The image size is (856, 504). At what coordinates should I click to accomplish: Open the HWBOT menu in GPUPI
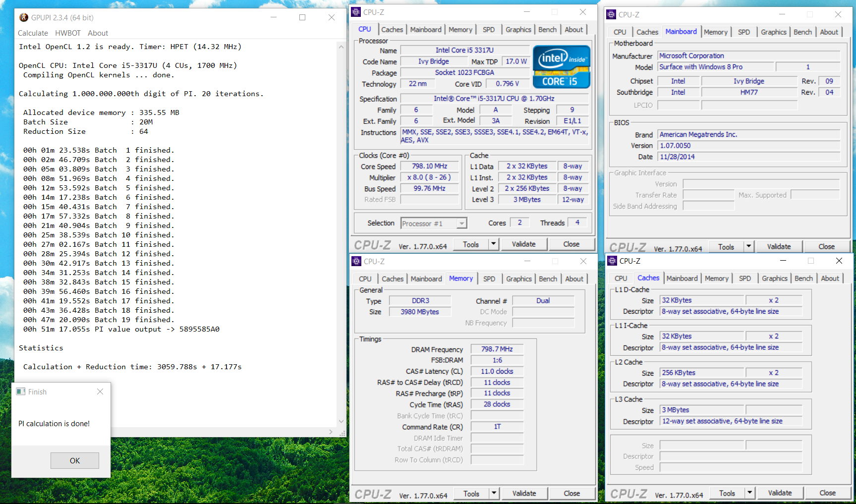point(68,33)
